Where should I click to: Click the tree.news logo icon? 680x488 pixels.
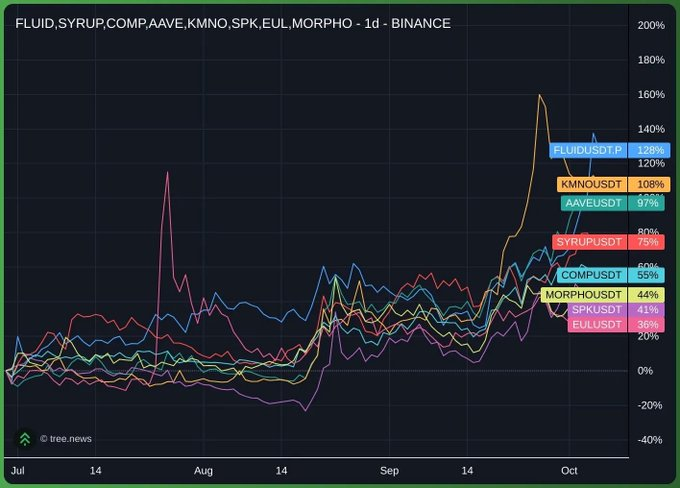[25, 439]
